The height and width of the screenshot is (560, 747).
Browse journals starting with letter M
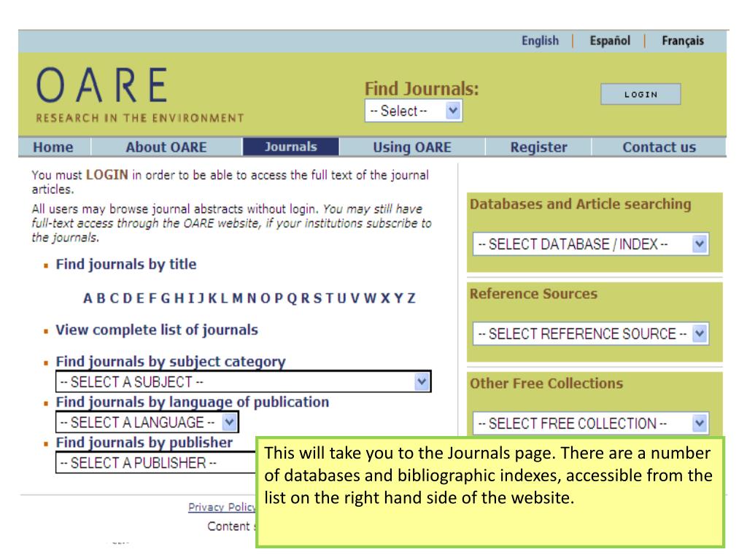coord(237,298)
